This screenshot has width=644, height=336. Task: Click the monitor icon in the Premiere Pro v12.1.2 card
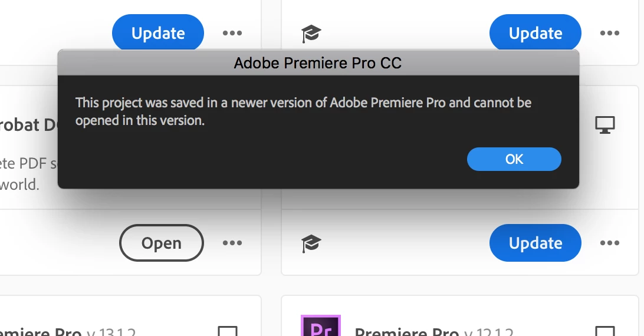pyautogui.click(x=604, y=331)
